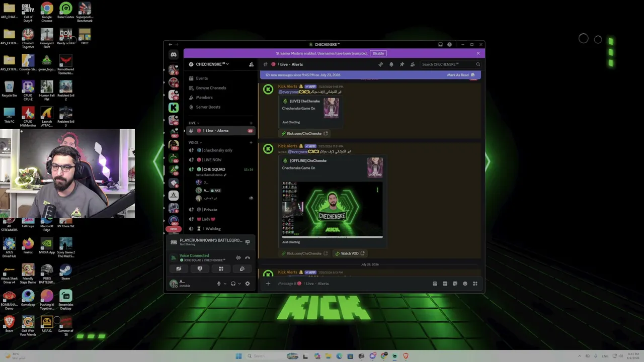Select the Live - Alerts channel

[x=220, y=131]
